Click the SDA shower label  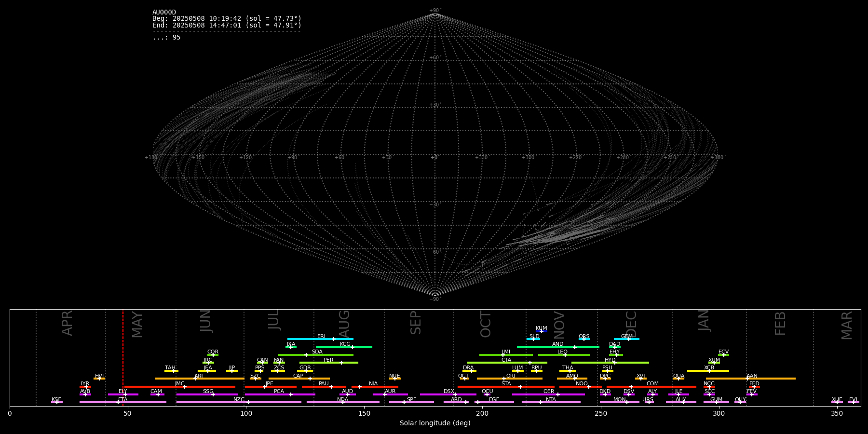pyautogui.click(x=317, y=352)
